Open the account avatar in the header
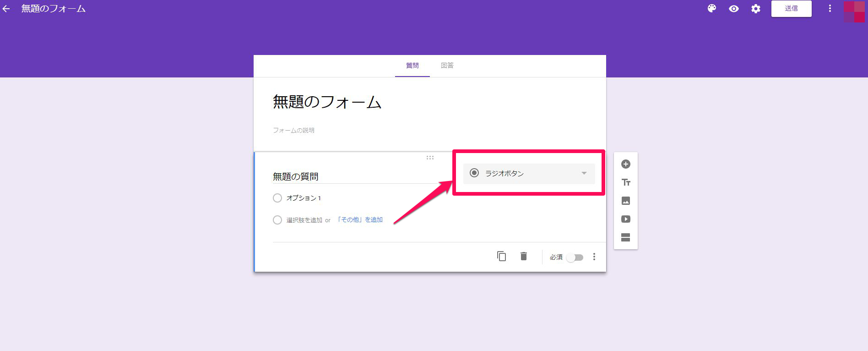The image size is (868, 351). [854, 11]
